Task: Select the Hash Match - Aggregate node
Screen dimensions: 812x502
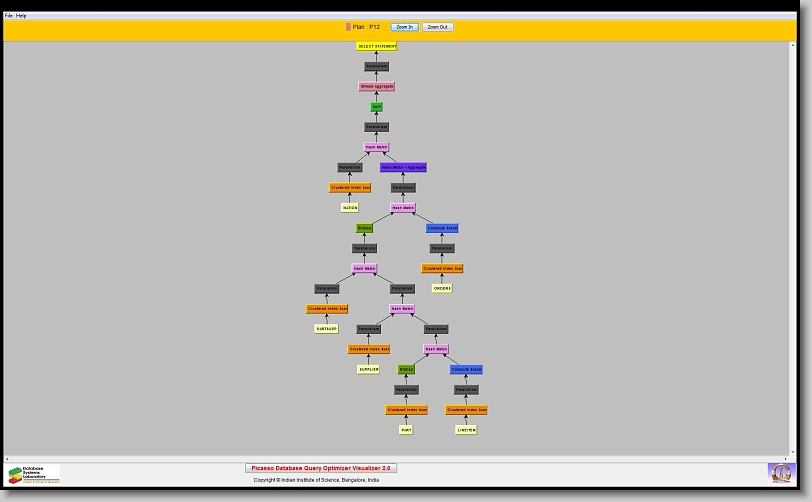Action: (x=403, y=168)
